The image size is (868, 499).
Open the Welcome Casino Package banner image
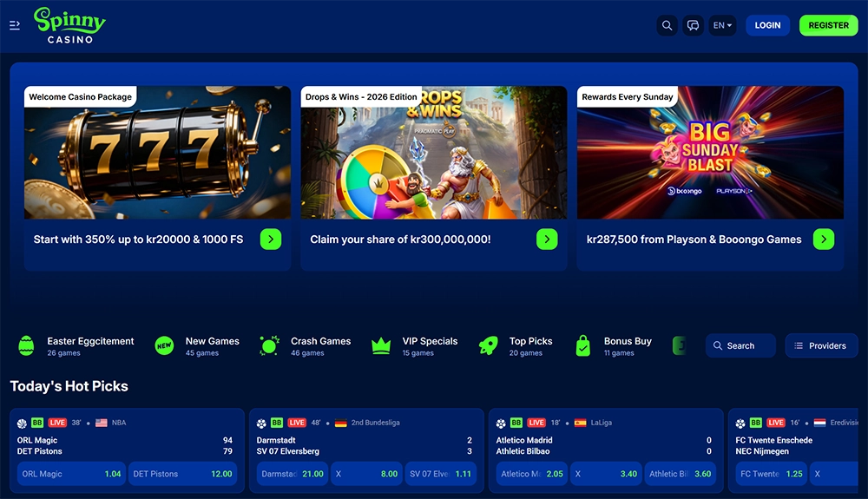click(157, 152)
